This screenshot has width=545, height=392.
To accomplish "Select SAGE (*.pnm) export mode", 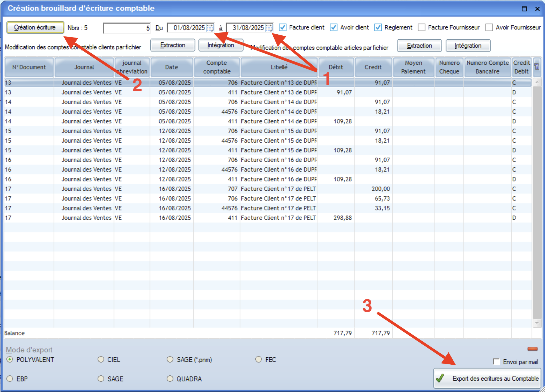I will (x=170, y=360).
